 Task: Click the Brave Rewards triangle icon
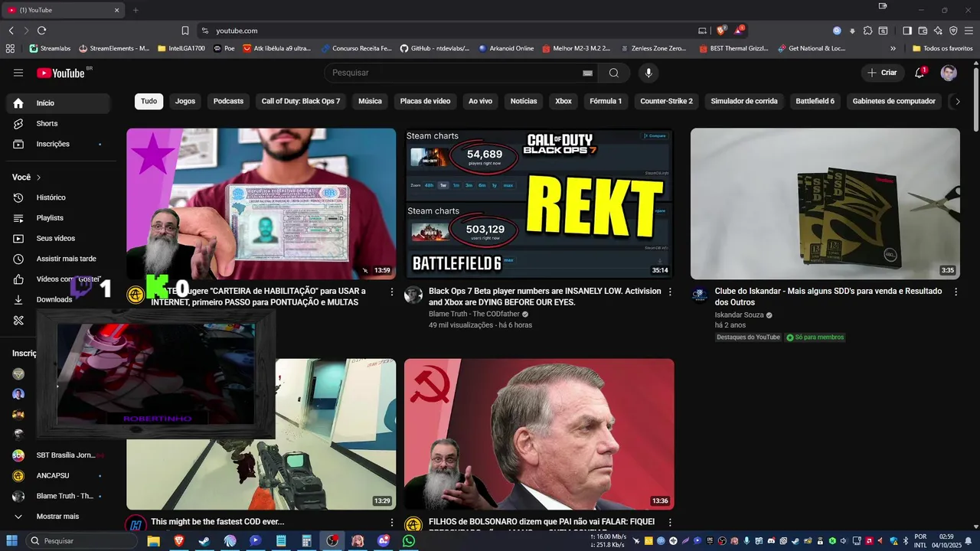click(x=739, y=31)
